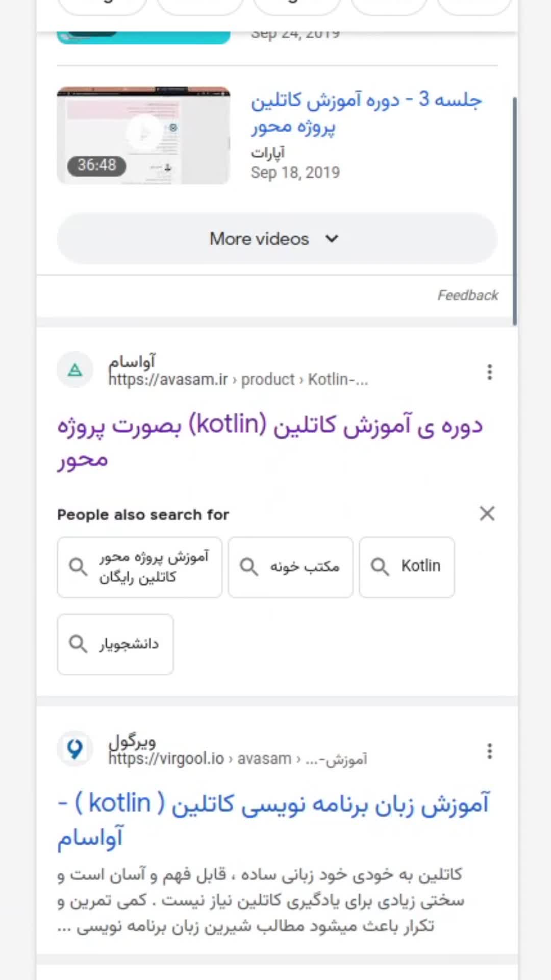This screenshot has height=980, width=551.
Task: Send Feedback on video results
Action: (x=467, y=295)
